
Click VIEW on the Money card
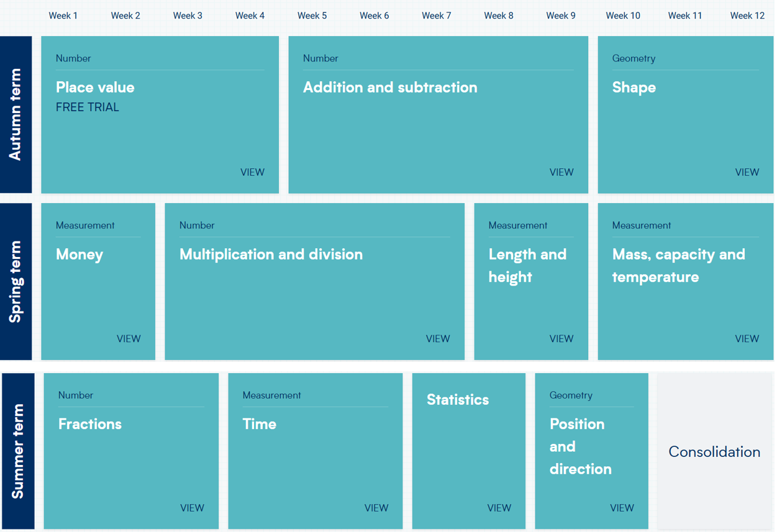[x=129, y=339]
